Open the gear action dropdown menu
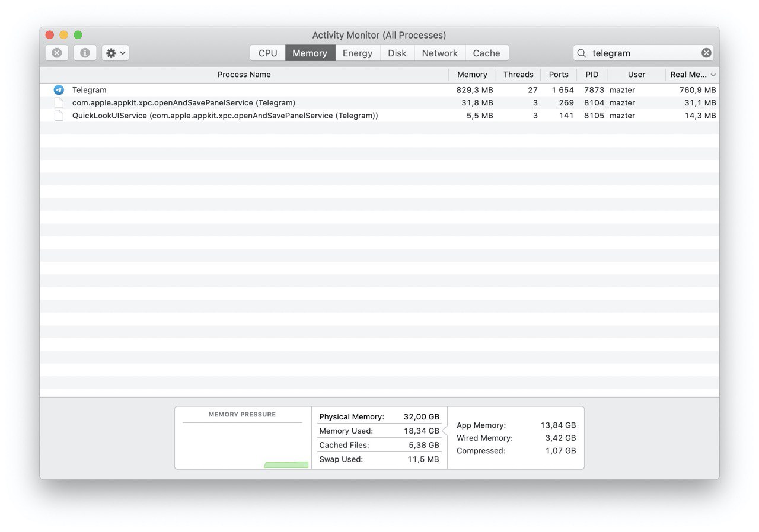759x532 pixels. [x=116, y=53]
